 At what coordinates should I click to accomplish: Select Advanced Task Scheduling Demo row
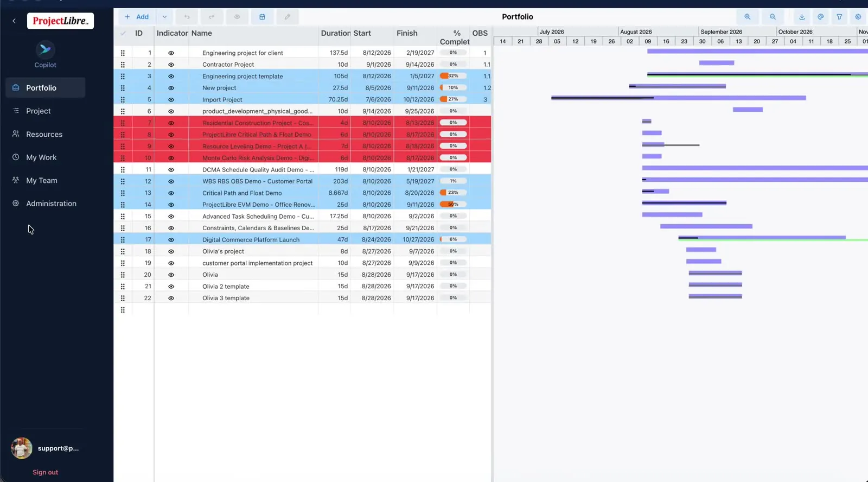tap(302, 216)
